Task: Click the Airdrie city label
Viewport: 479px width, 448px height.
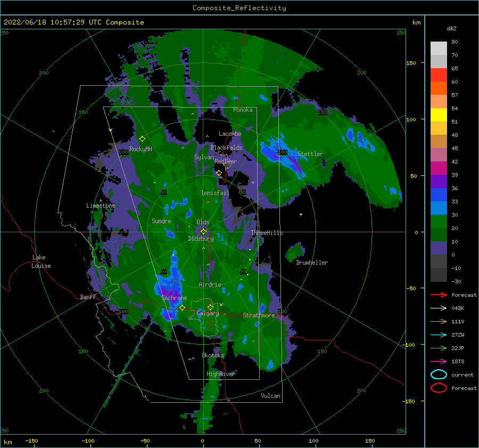Action: click(x=210, y=284)
